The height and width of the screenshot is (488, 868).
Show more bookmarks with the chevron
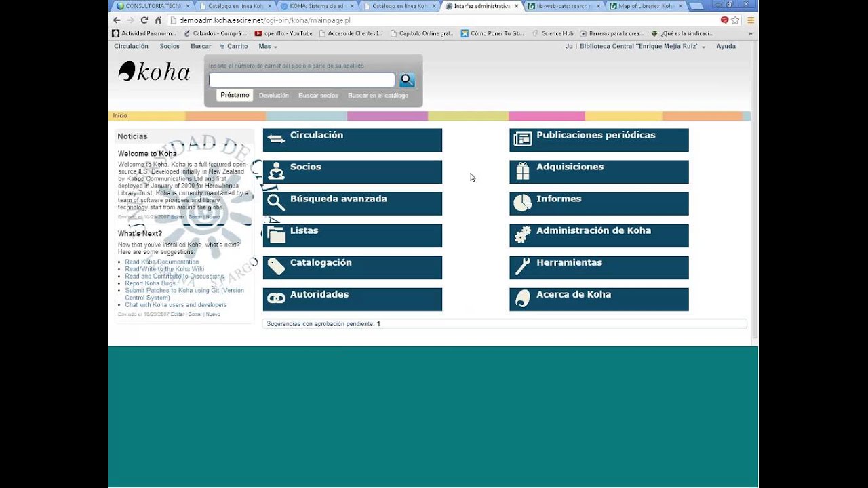point(750,33)
